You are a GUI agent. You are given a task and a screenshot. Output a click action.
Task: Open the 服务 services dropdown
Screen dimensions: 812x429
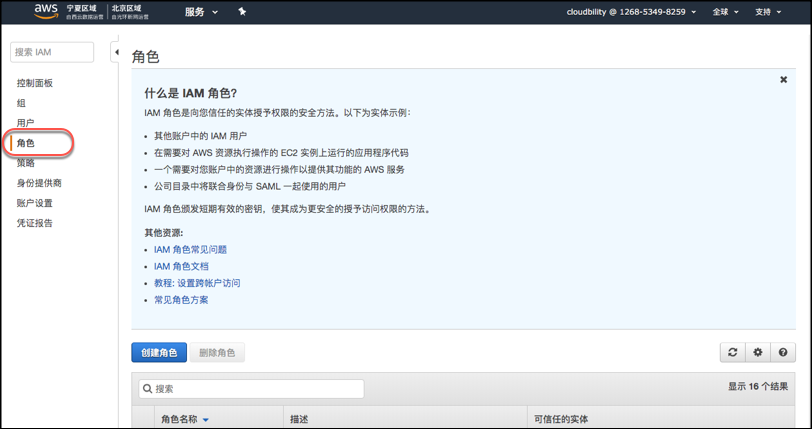click(x=201, y=12)
